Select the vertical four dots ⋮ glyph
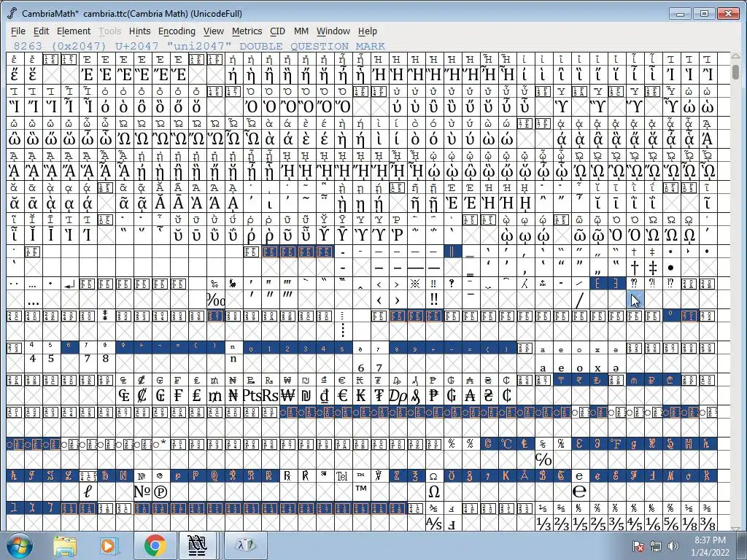 pos(343,330)
